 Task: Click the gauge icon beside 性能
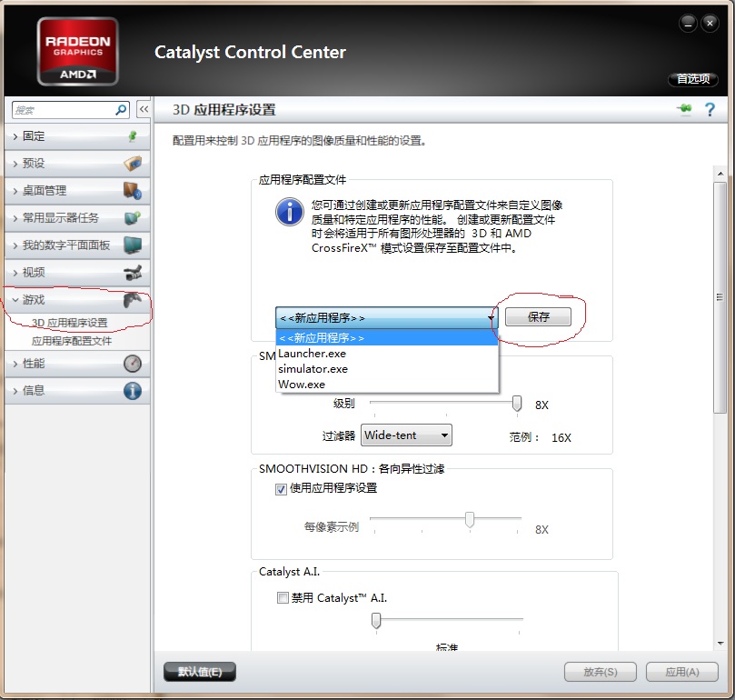pos(133,364)
